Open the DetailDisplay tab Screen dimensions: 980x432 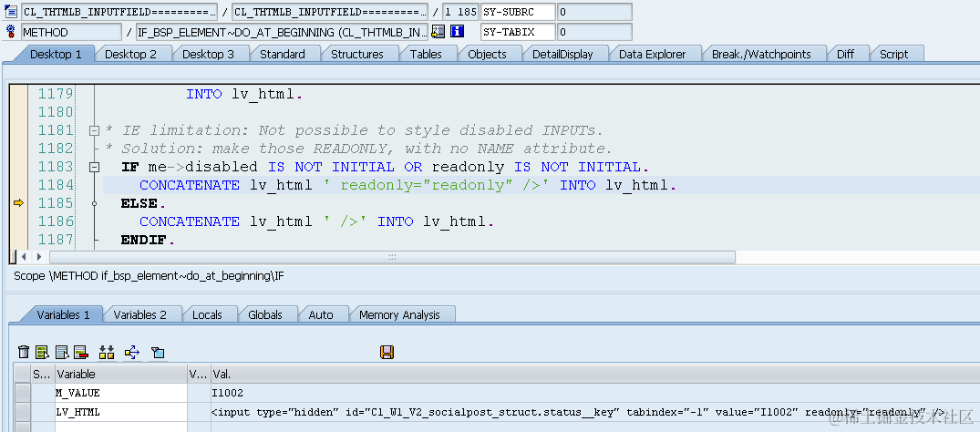click(562, 54)
